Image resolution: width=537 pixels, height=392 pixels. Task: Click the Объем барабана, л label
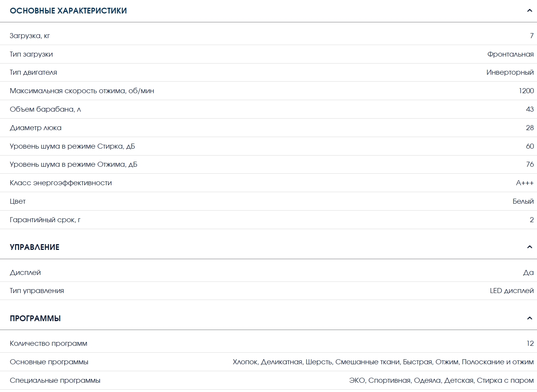(x=45, y=109)
